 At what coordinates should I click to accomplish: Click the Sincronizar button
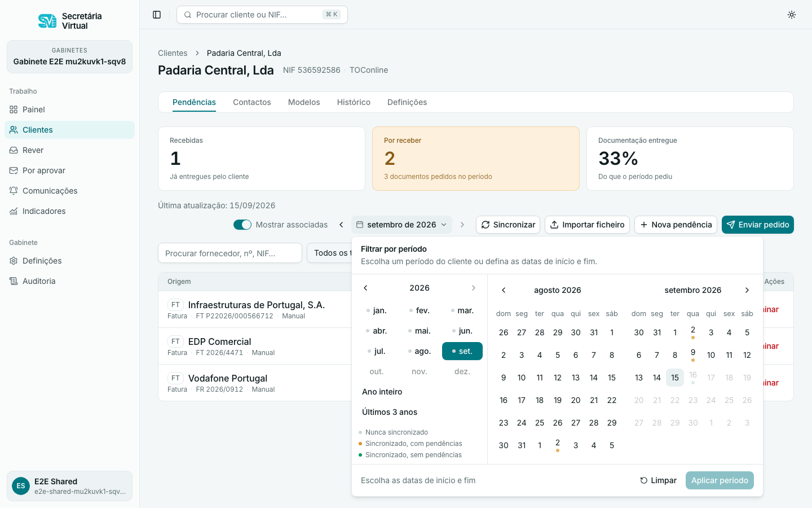click(508, 225)
